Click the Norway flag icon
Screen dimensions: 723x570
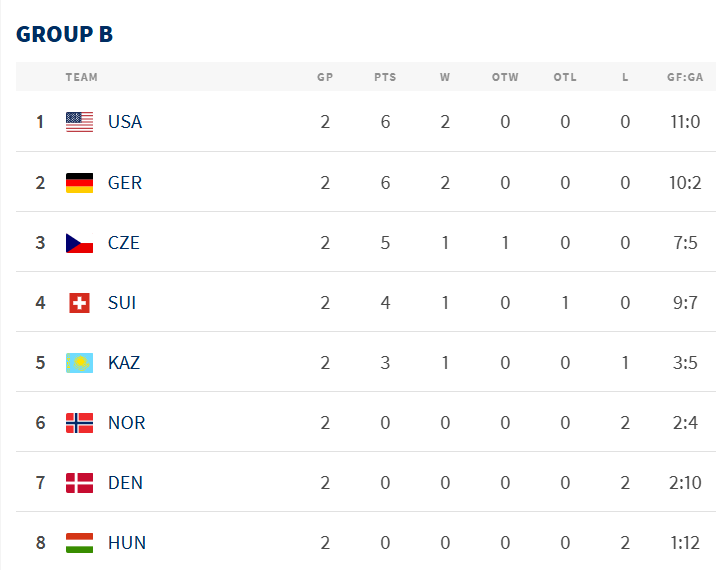click(79, 423)
